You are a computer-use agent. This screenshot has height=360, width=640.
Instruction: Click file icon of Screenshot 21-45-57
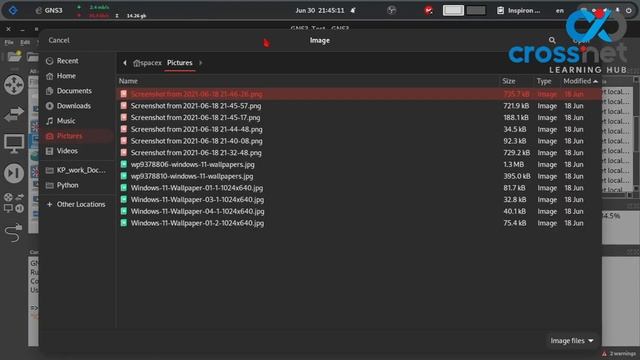pos(124,106)
